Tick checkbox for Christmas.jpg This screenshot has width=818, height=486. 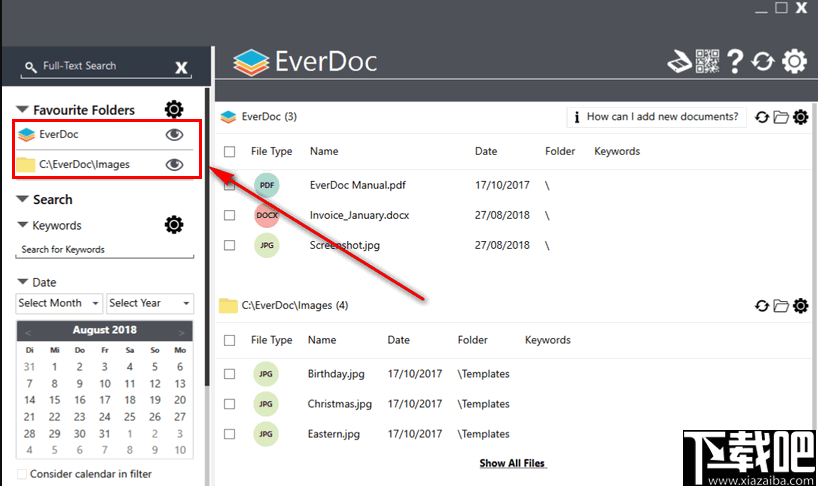click(230, 404)
